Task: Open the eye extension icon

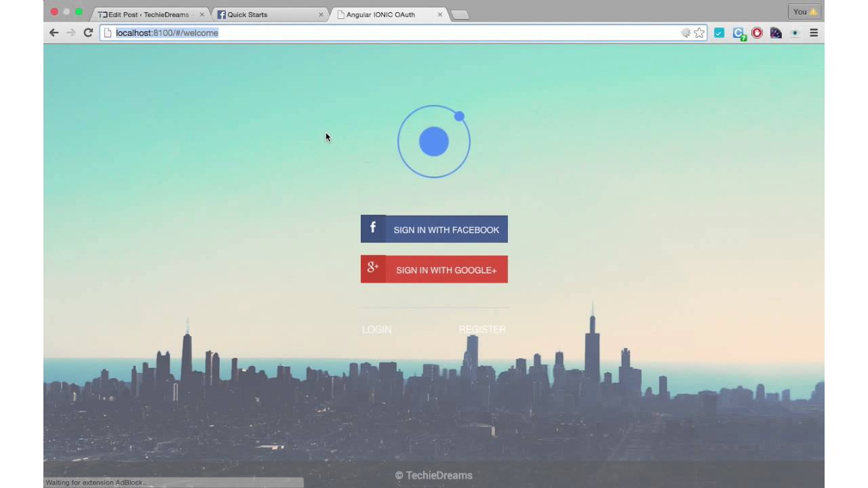Action: click(795, 33)
